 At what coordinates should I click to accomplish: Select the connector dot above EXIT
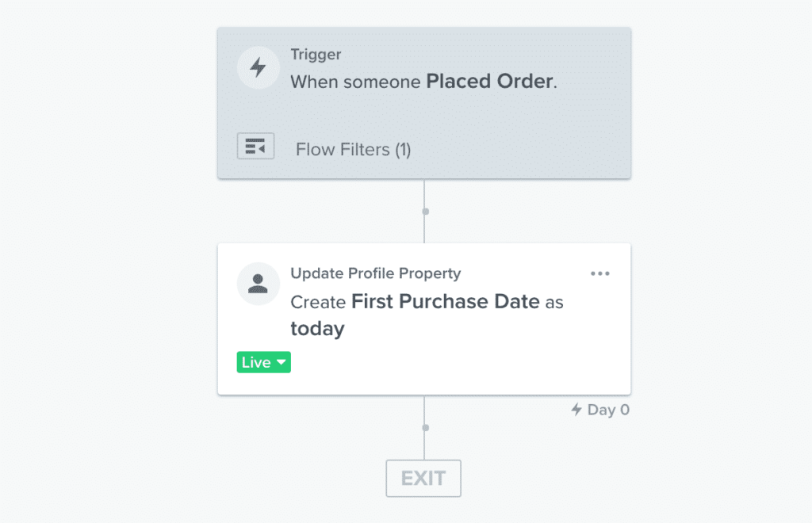[x=426, y=427]
